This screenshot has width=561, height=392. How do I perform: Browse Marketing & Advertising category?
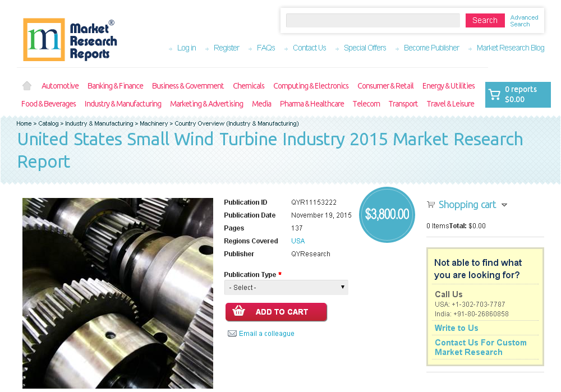206,104
